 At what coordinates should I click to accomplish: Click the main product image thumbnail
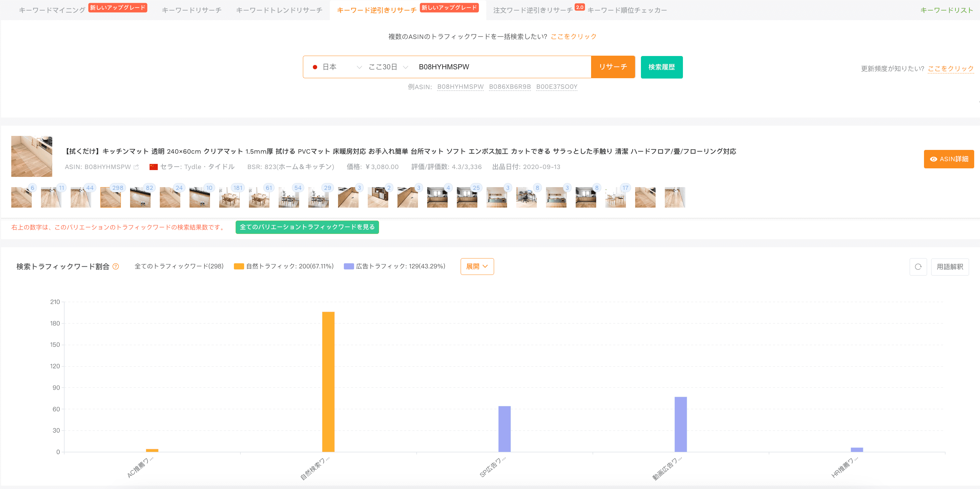pos(31,156)
